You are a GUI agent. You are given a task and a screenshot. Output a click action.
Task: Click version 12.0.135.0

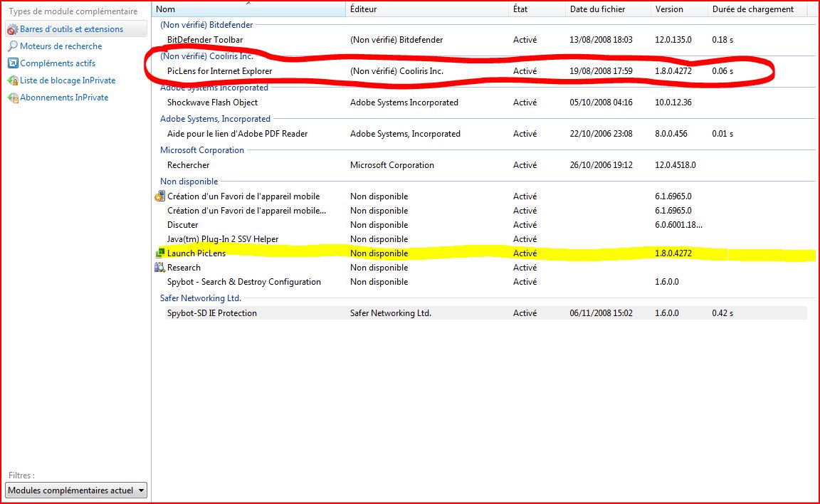click(673, 40)
